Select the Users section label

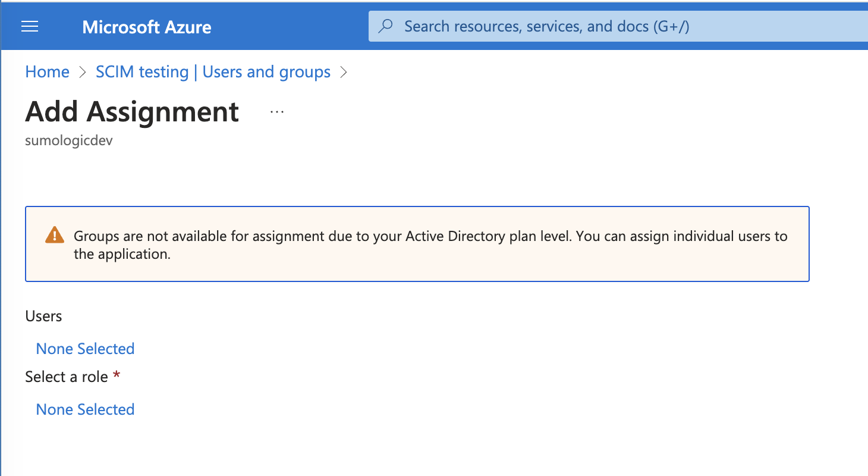(x=43, y=316)
